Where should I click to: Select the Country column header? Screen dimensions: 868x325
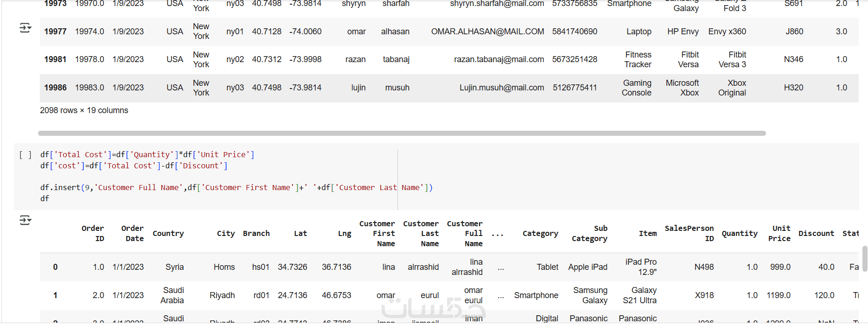[x=168, y=233]
